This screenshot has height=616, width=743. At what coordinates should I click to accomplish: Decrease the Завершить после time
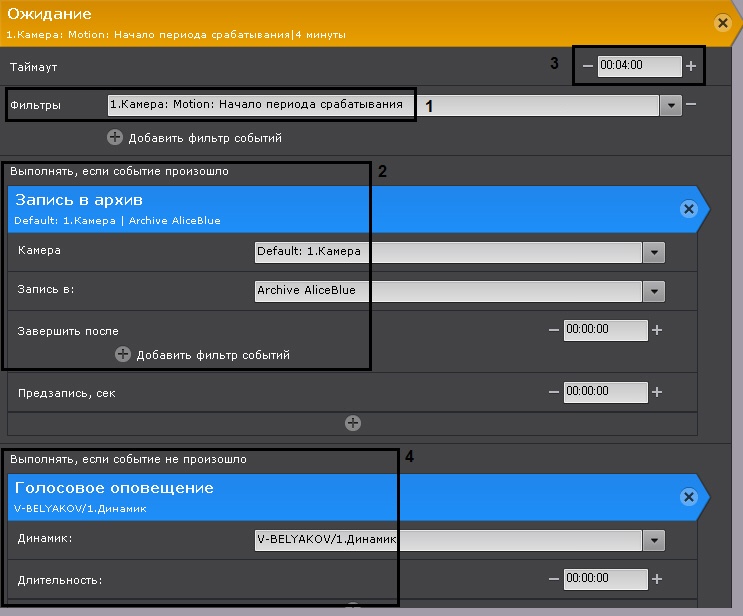553,330
